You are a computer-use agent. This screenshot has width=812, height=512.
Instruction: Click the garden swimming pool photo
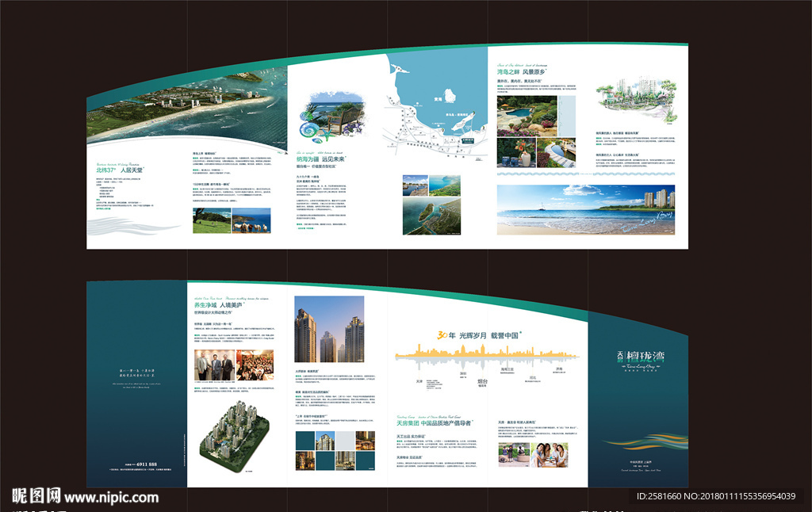tap(527, 116)
